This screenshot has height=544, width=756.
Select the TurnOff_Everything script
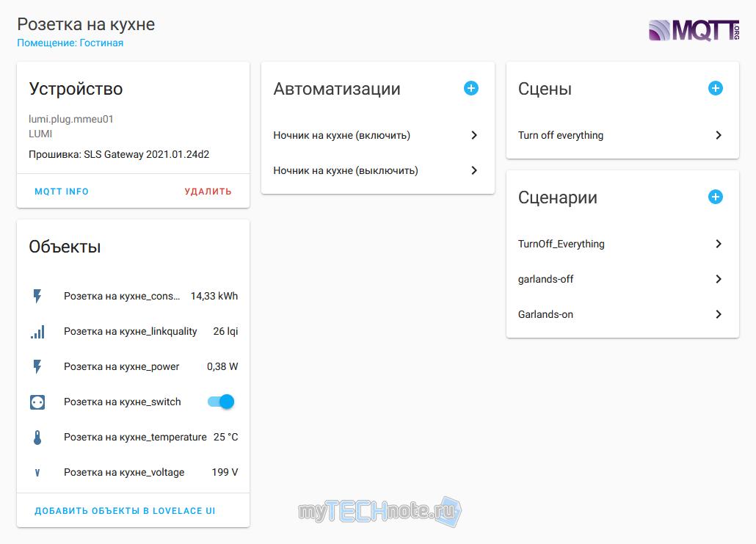(x=622, y=244)
